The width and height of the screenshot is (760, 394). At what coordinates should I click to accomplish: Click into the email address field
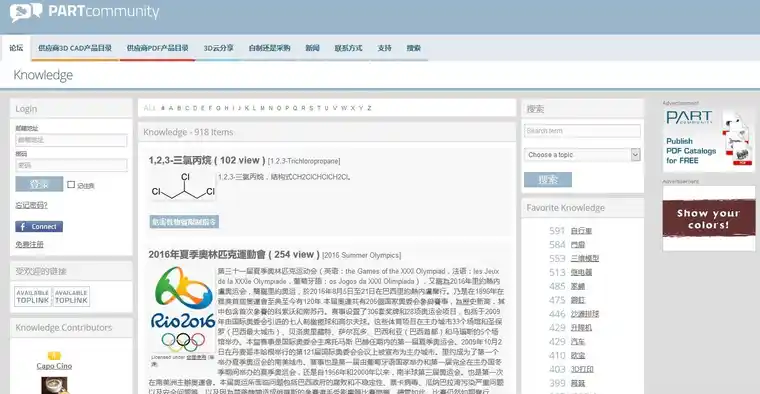pos(71,140)
